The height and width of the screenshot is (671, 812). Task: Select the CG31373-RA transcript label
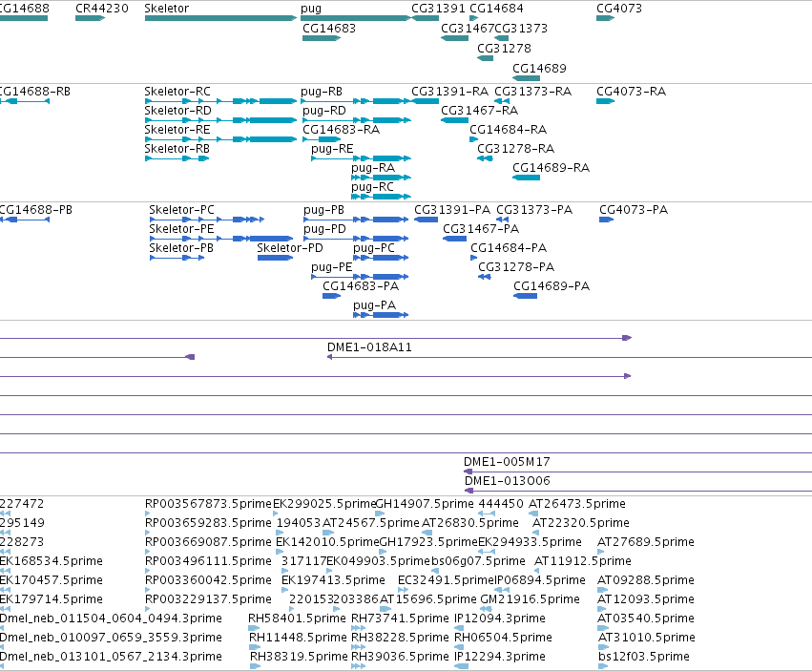tap(532, 92)
